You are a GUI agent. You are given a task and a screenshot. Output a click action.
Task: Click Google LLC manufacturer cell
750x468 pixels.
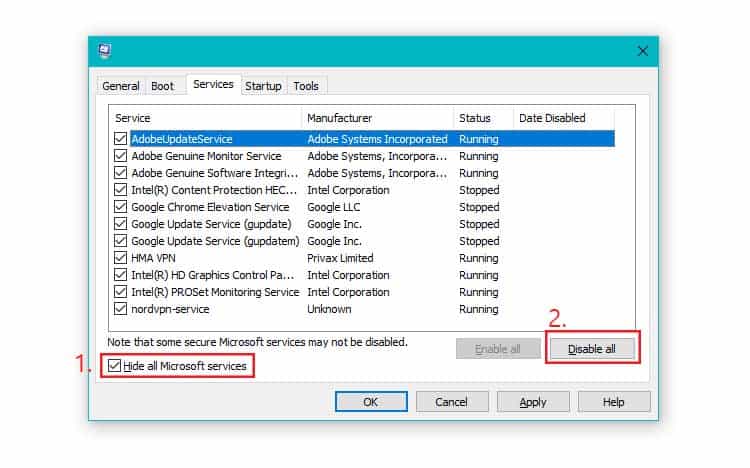pyautogui.click(x=333, y=207)
